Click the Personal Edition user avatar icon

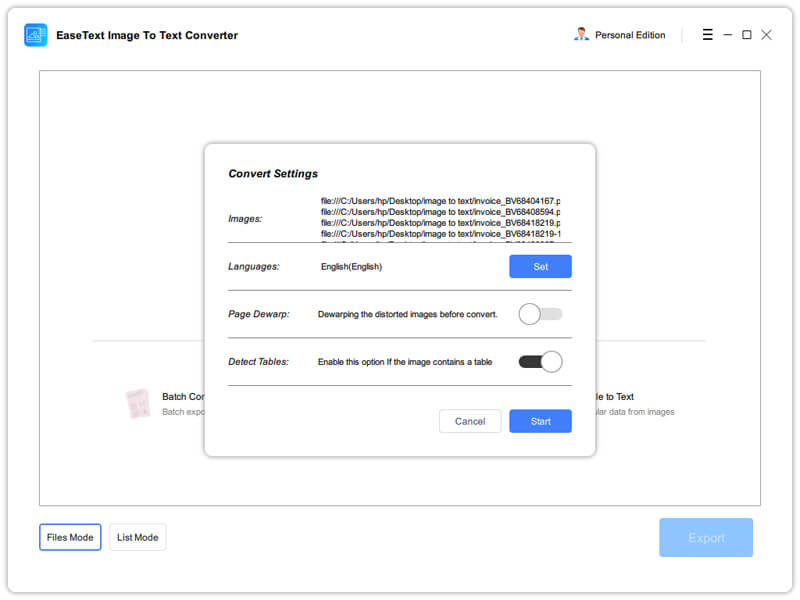pyautogui.click(x=581, y=35)
